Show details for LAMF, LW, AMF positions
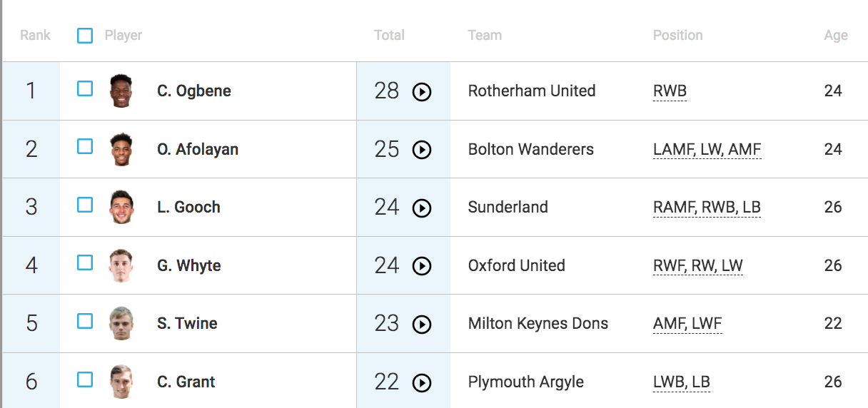Viewport: 868px width, 408px height. [707, 150]
